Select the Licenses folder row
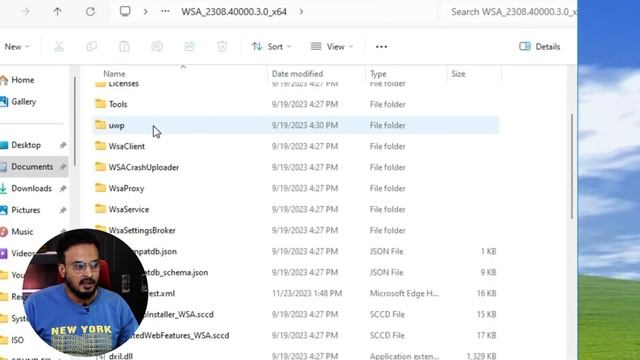640x360 pixels. pyautogui.click(x=296, y=84)
